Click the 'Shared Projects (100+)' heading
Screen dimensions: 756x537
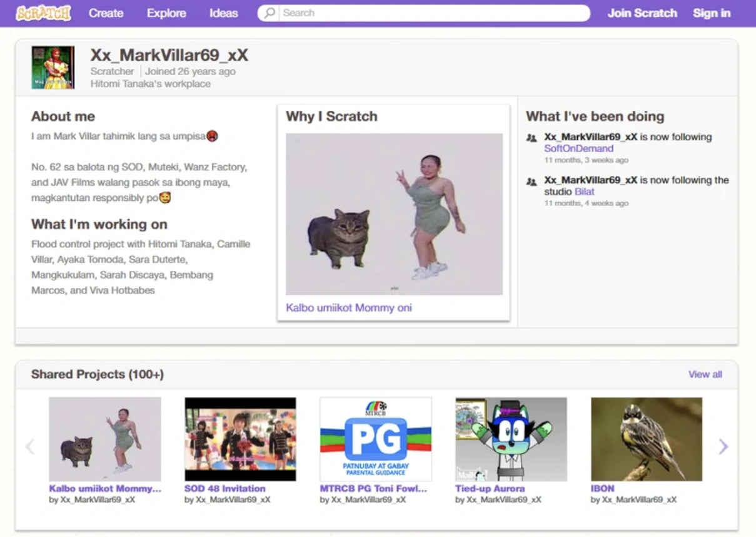click(98, 374)
